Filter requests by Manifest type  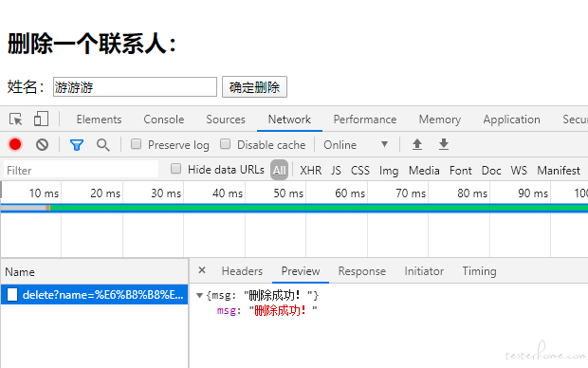(x=559, y=171)
